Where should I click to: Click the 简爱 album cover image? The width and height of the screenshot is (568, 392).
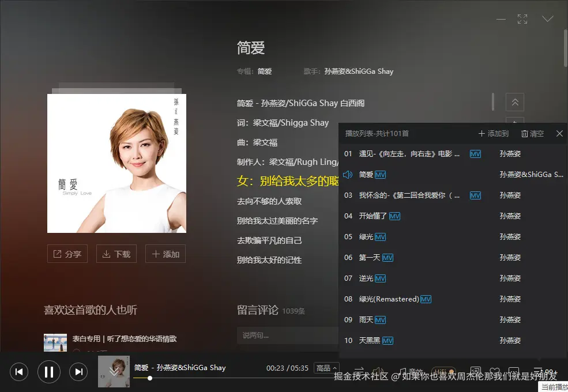[116, 163]
